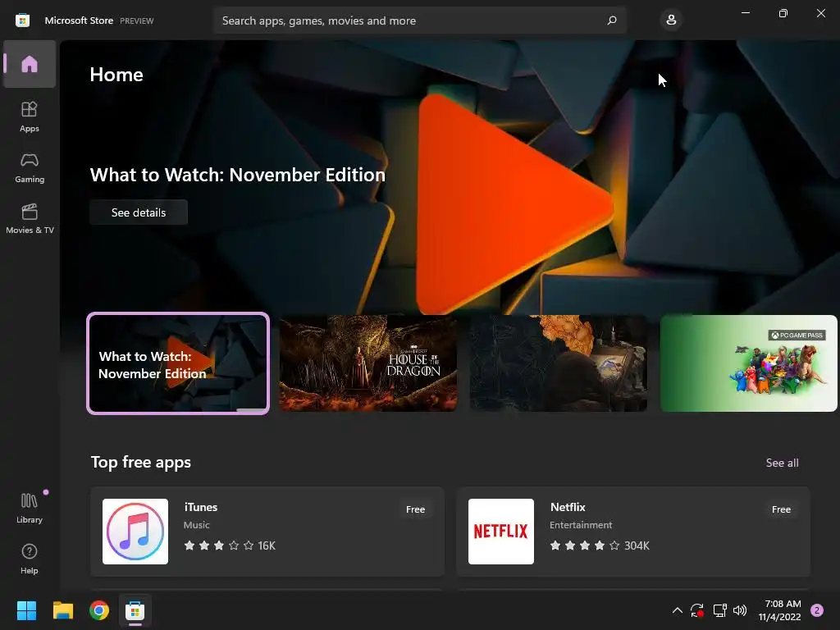The height and width of the screenshot is (630, 840).
Task: Launch Google Chrome from the taskbar
Action: pyautogui.click(x=99, y=610)
